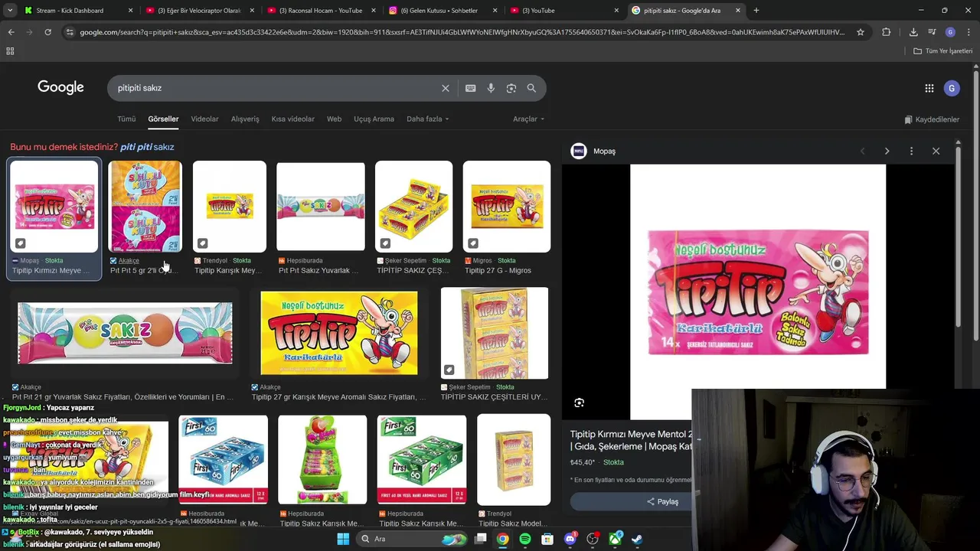Click inside the pitipiti sakız search field
Screen dimensions: 980x551
tap(276, 88)
